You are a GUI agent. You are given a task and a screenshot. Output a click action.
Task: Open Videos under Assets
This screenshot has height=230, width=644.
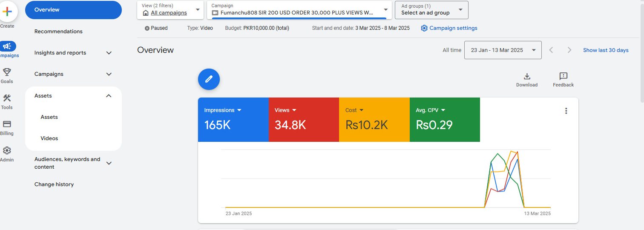coord(49,138)
